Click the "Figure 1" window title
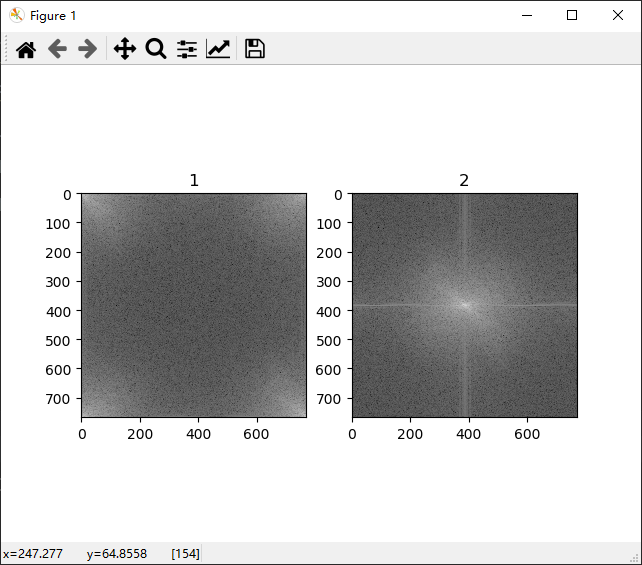The width and height of the screenshot is (642, 565). (53, 16)
